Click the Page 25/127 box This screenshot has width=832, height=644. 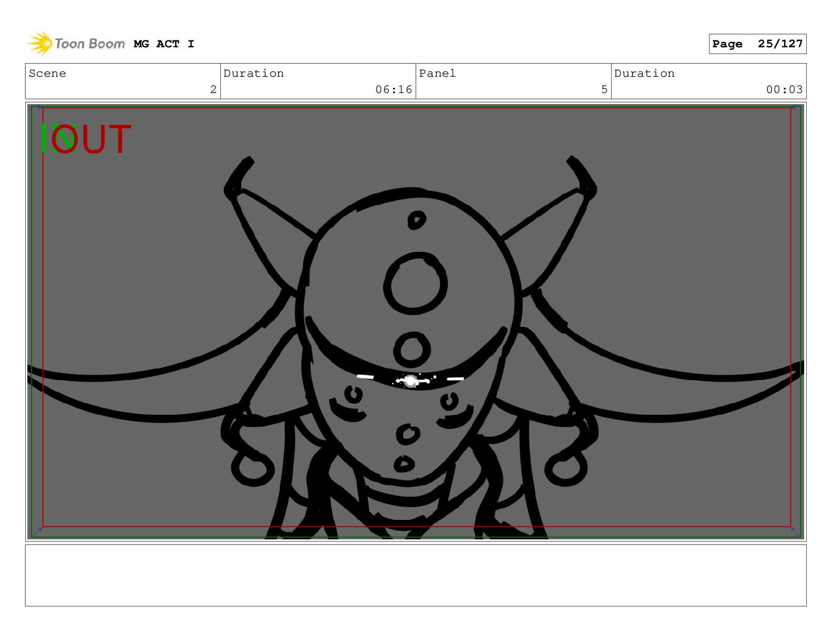coord(757,44)
